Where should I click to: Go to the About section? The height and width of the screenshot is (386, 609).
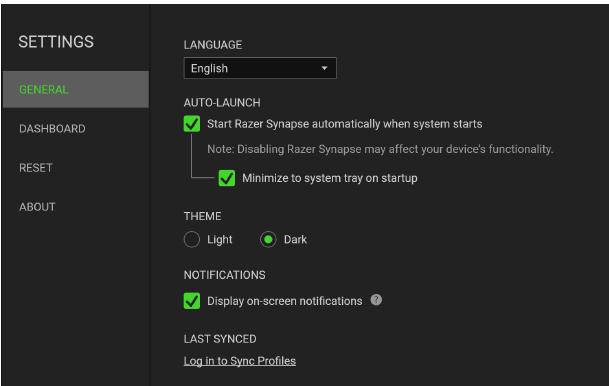coord(37,207)
